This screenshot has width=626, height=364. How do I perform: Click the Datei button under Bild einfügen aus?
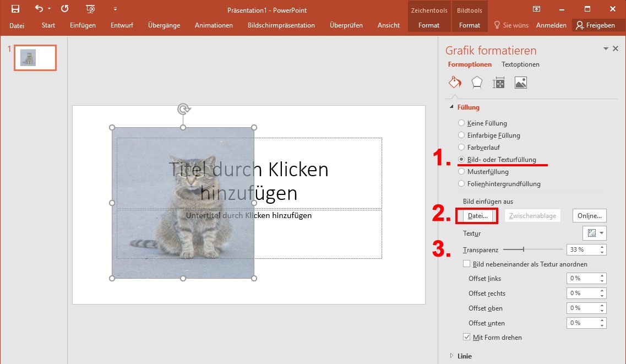476,215
